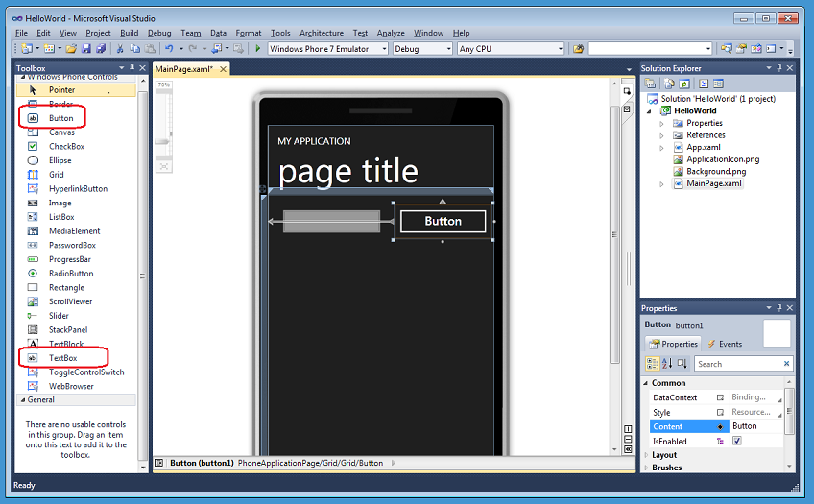Click the Open File folder icon
Image resolution: width=814 pixels, height=504 pixels.
point(71,48)
